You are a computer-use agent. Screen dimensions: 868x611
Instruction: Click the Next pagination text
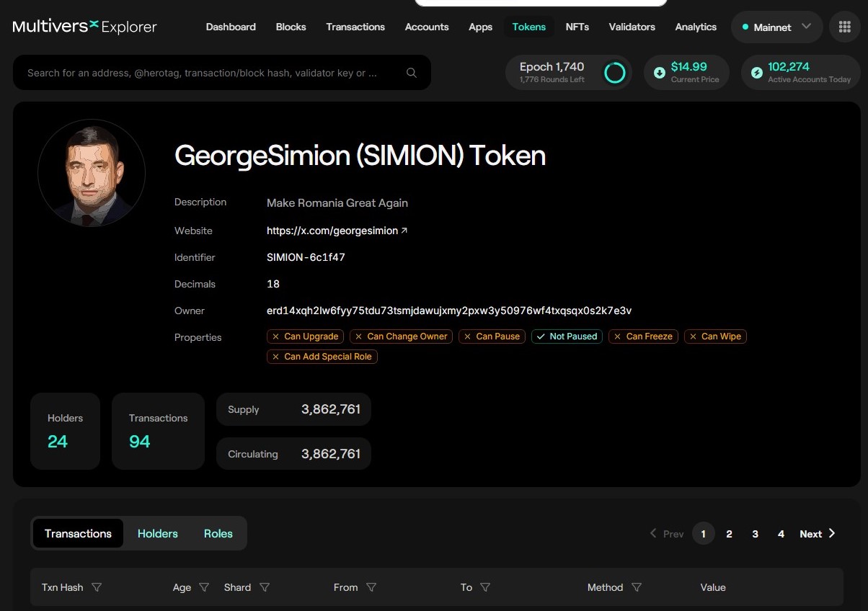pos(811,534)
